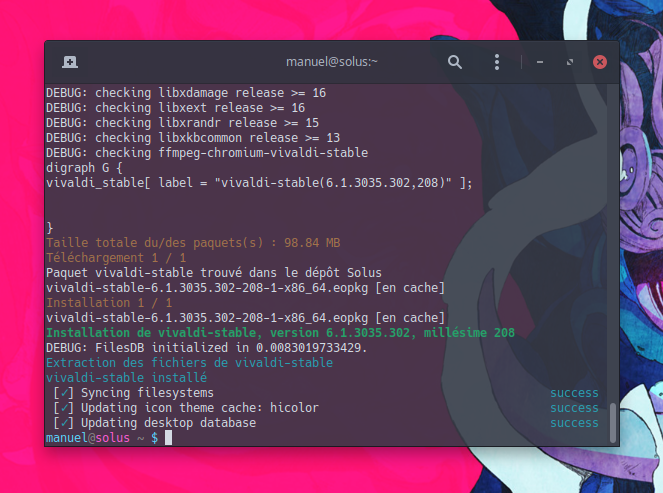The width and height of the screenshot is (663, 493).
Task: Click the terminal scrollbar thumb
Action: [613, 423]
